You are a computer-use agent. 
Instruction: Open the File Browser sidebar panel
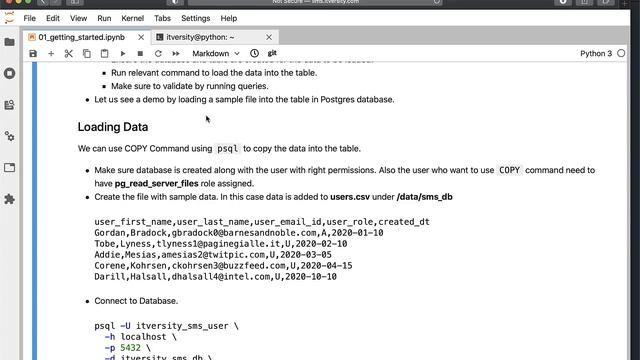coord(9,42)
